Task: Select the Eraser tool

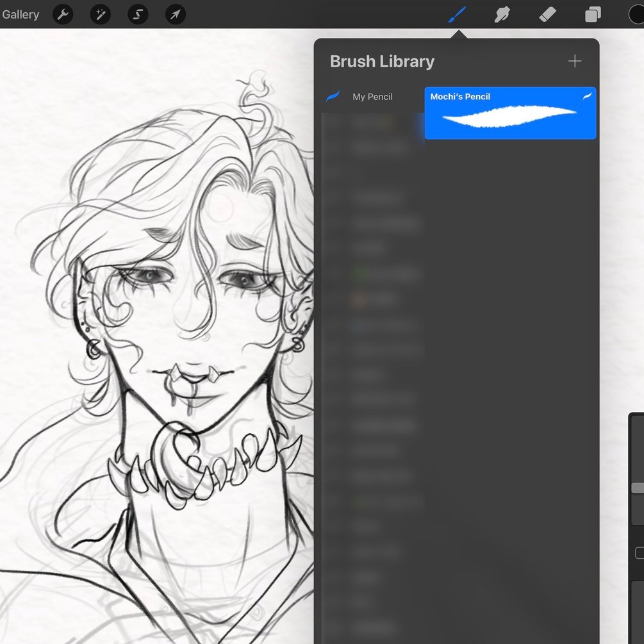Action: coord(548,14)
